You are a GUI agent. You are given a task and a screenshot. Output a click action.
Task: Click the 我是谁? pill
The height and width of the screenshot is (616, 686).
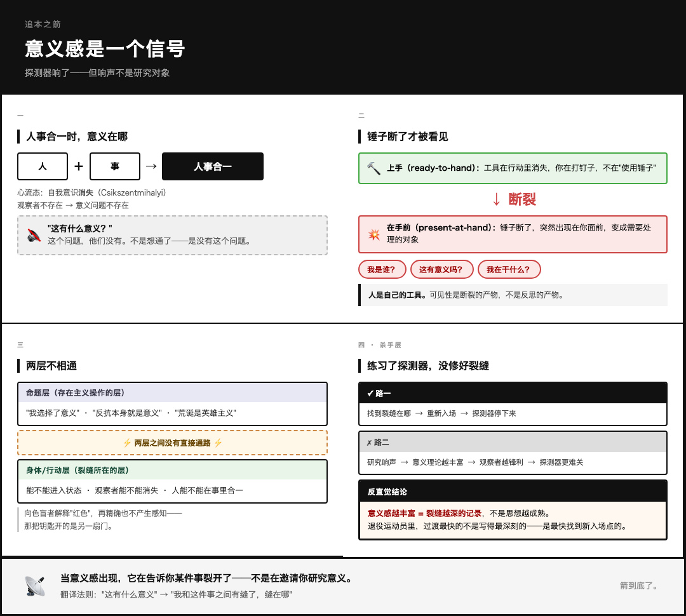tap(382, 269)
